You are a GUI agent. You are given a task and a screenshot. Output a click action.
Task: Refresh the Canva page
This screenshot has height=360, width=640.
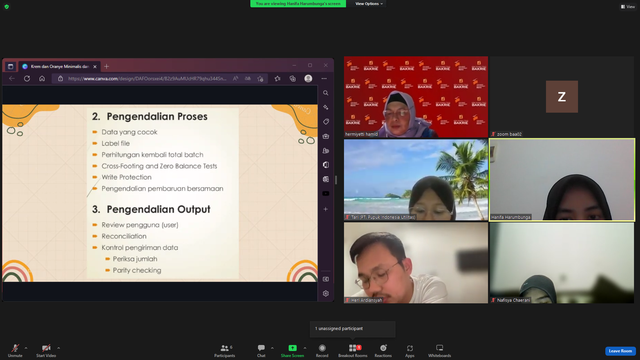tap(27, 78)
